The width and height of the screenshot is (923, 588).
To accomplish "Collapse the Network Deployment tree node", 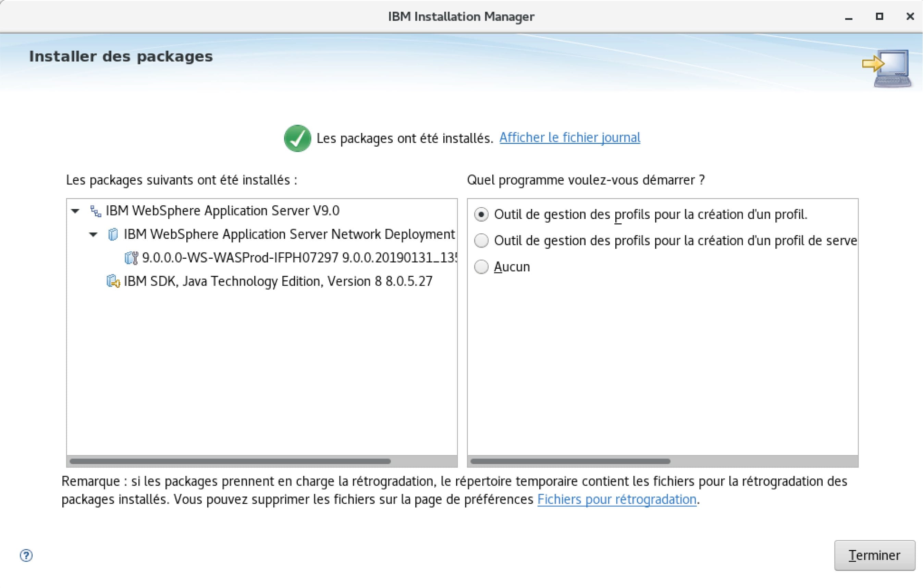I will pos(93,235).
